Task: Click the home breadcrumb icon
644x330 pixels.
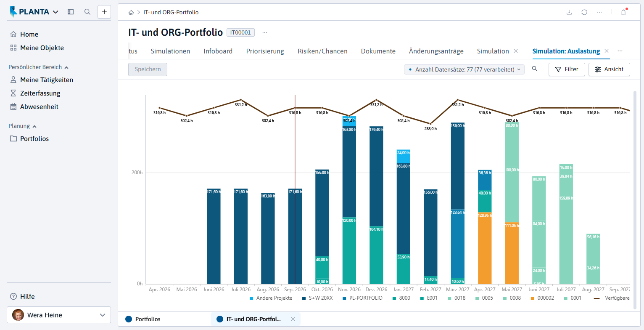Action: point(131,13)
